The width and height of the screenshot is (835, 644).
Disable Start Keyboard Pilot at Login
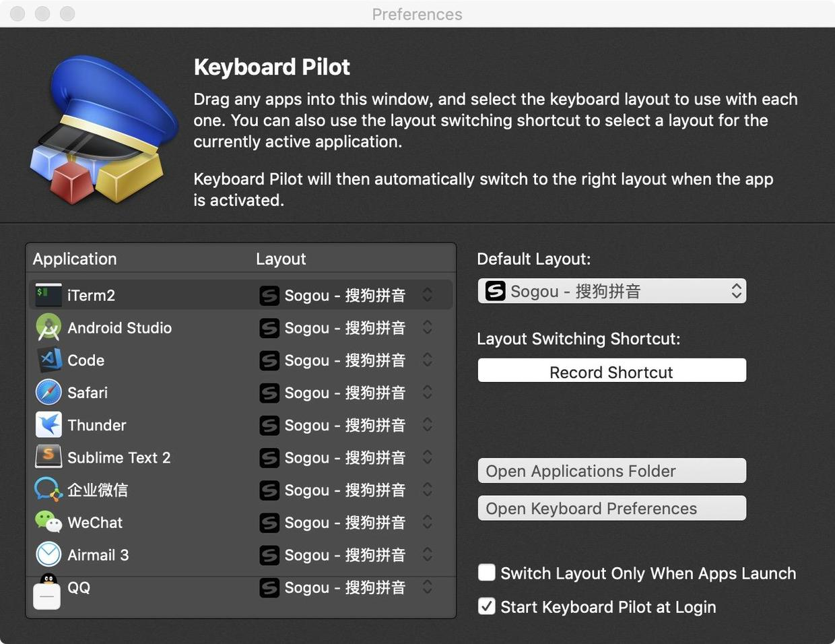tap(486, 606)
